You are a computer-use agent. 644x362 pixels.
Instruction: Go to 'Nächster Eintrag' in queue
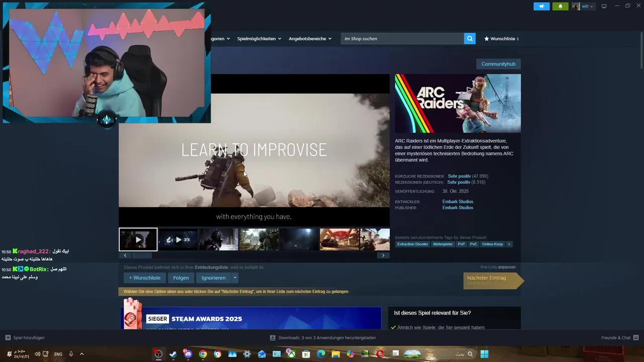click(493, 280)
